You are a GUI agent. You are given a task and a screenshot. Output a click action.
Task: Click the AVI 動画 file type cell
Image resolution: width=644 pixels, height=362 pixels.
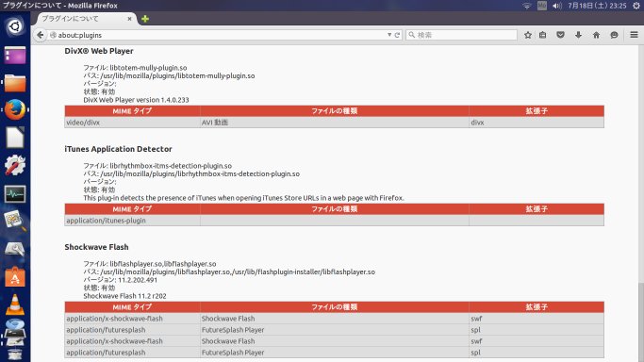335,123
